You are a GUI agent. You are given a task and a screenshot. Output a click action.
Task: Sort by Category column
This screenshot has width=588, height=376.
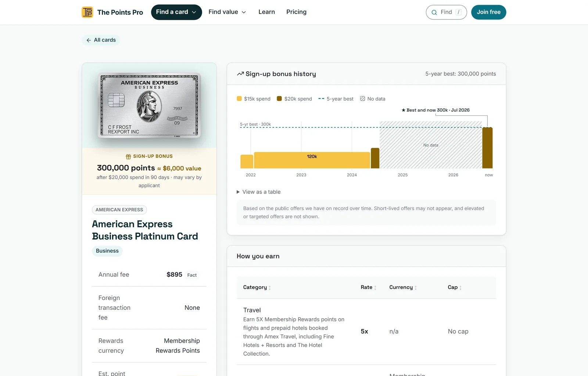pyautogui.click(x=257, y=287)
